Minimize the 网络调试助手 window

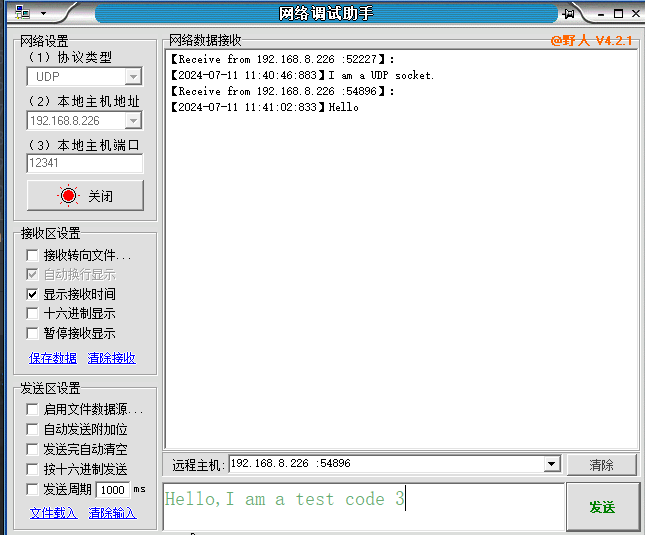click(x=601, y=14)
